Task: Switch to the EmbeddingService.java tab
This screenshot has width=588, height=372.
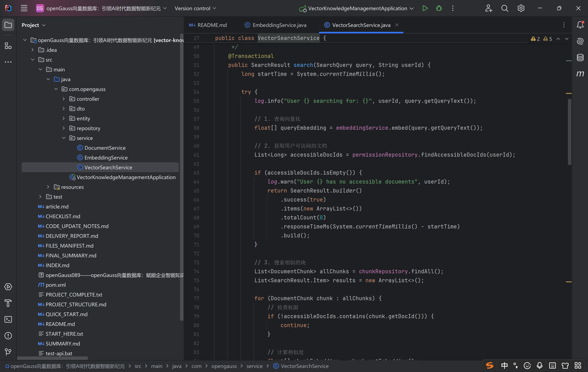Action: pyautogui.click(x=279, y=25)
